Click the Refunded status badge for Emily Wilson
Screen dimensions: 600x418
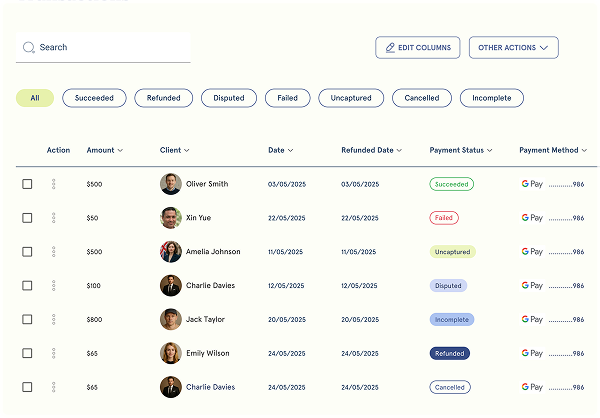[x=449, y=353]
